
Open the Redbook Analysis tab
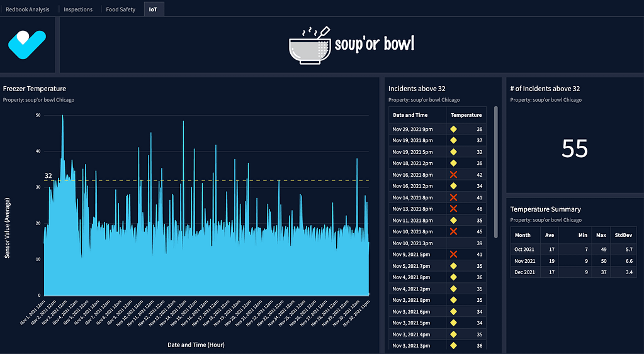[28, 9]
